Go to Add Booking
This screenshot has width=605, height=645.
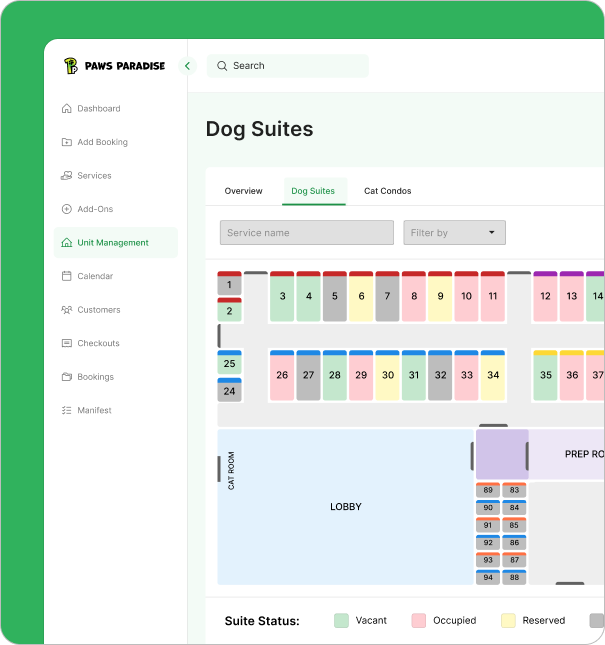tap(102, 142)
